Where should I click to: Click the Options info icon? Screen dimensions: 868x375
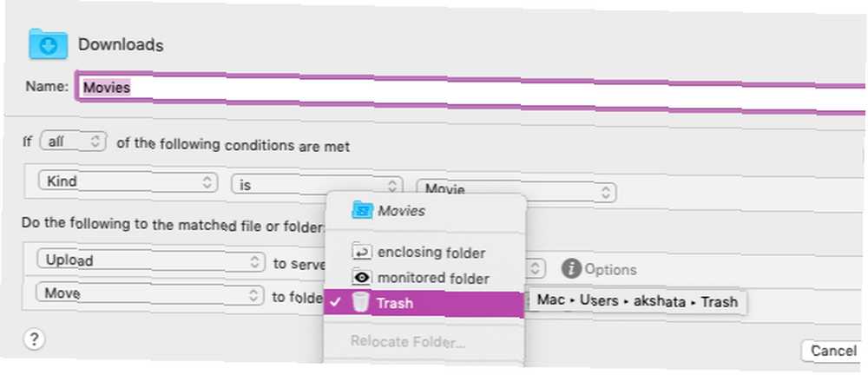pyautogui.click(x=571, y=269)
